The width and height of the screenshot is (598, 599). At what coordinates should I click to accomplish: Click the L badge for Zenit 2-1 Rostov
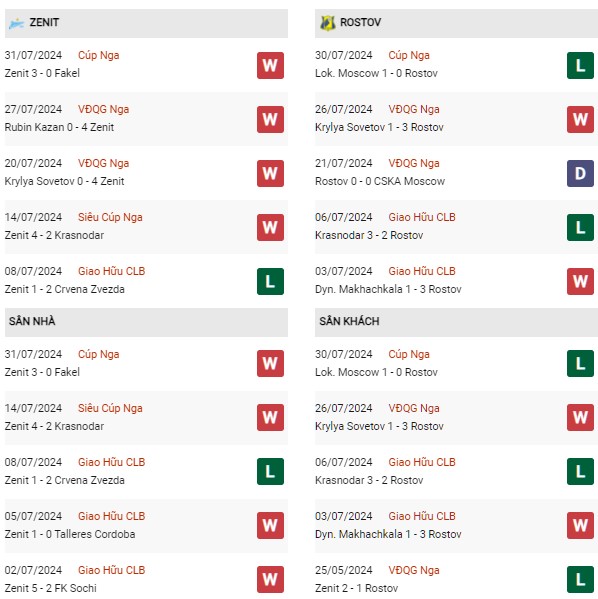(580, 580)
